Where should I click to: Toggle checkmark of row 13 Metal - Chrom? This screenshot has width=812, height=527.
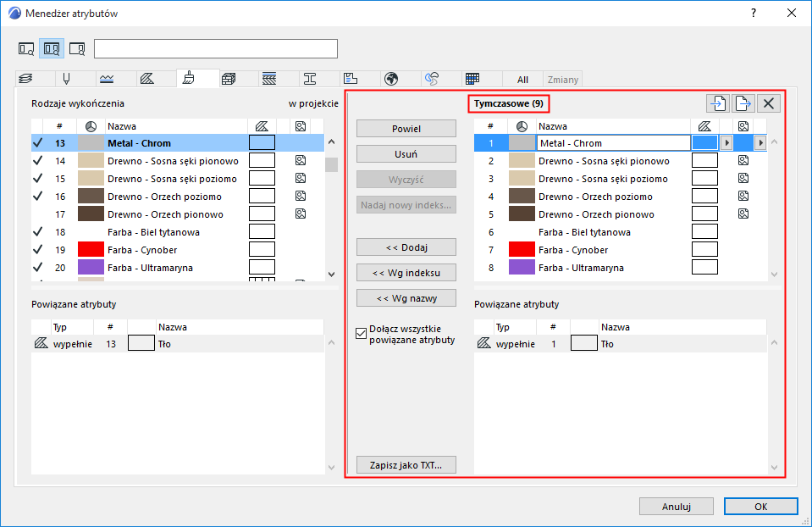coord(38,143)
